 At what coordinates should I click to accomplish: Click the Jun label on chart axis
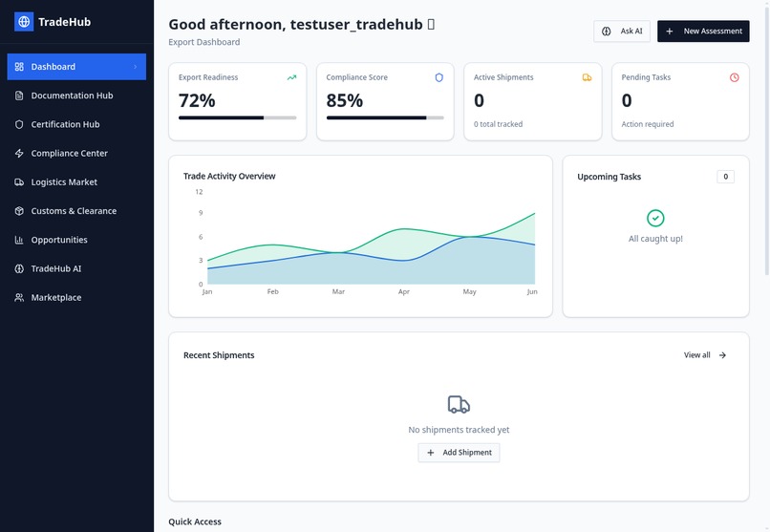[x=532, y=291]
